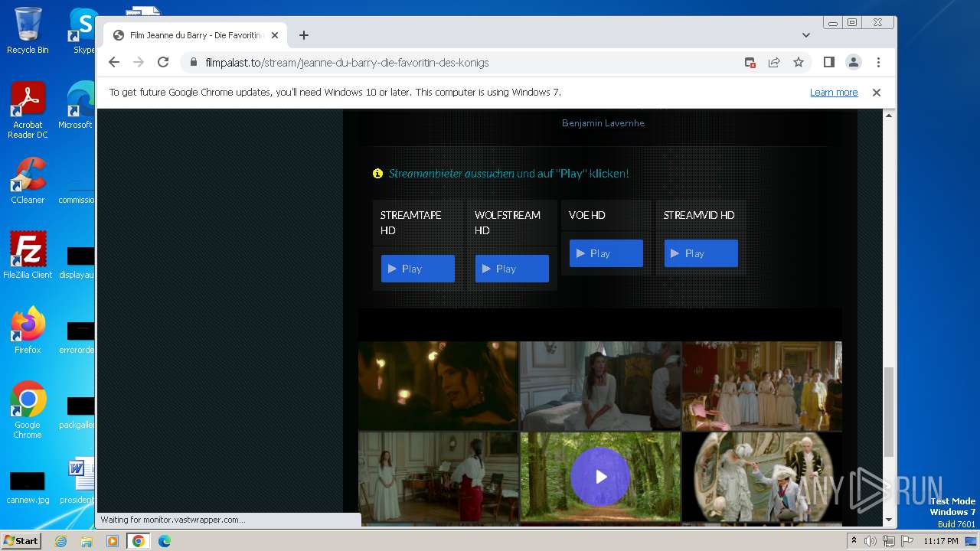Go back to the previous page
Image resolution: width=980 pixels, height=551 pixels.
(114, 63)
